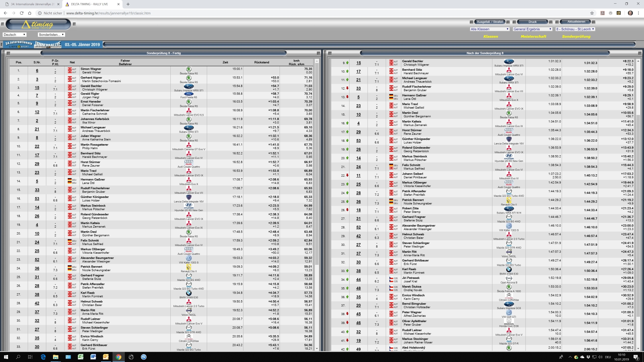Launch Excel from the taskbar

click(x=80, y=357)
